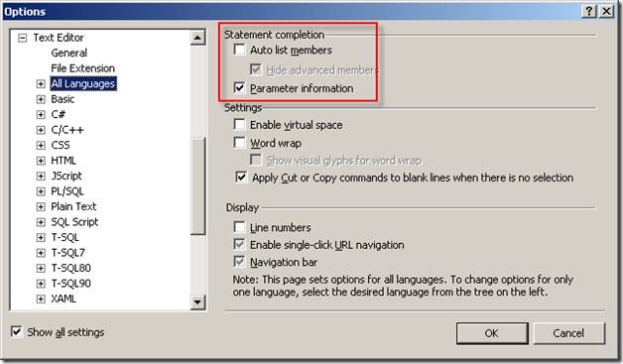
Task: Confirm settings with OK button
Action: pos(492,333)
